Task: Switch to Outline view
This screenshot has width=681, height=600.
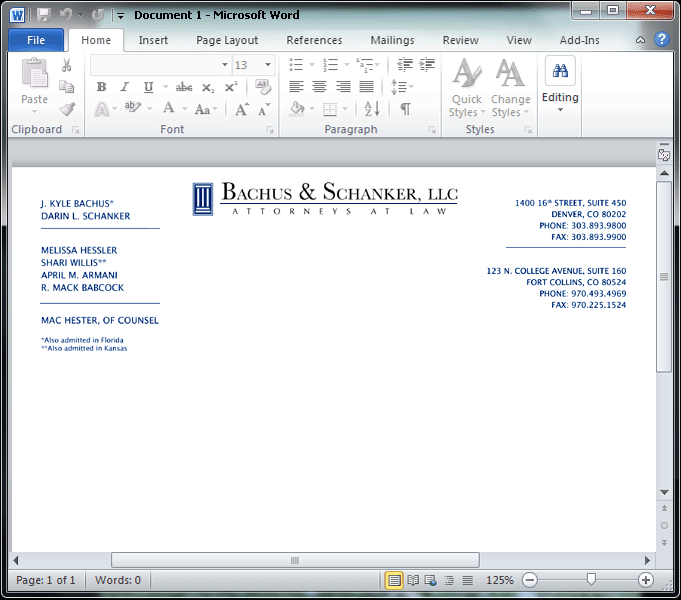Action: point(449,580)
